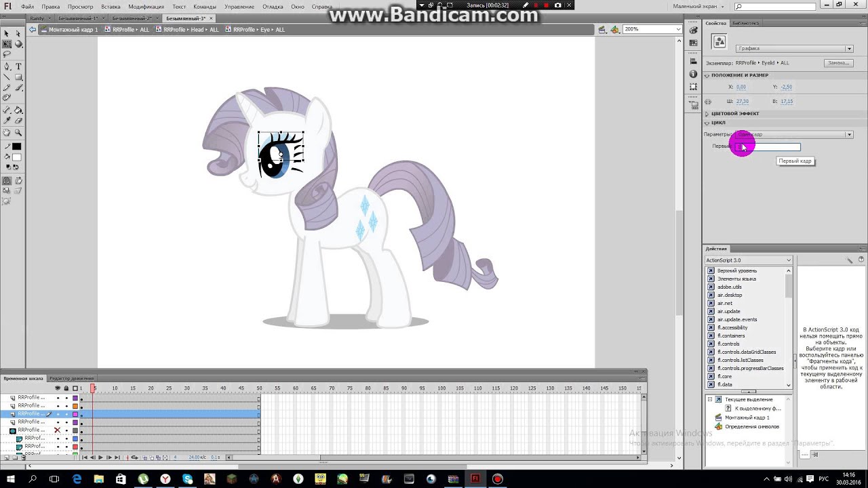This screenshot has width=868, height=488.
Task: Select the Eraser tool
Action: [x=18, y=120]
